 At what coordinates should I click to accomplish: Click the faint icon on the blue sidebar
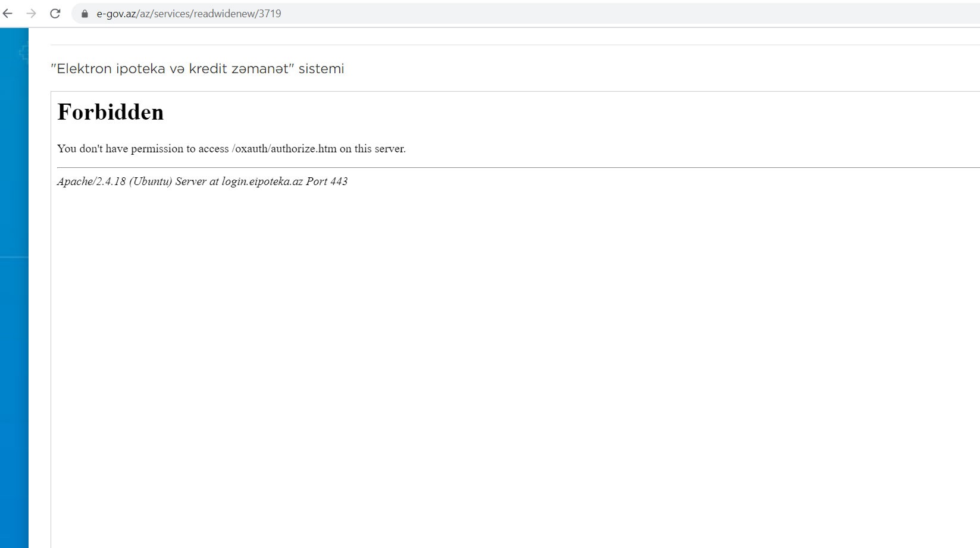click(24, 53)
